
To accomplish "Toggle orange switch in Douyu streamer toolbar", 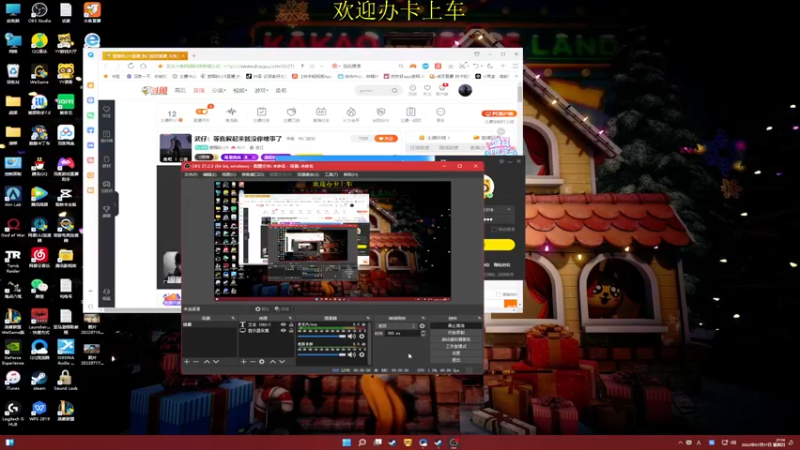I will point(202,112).
